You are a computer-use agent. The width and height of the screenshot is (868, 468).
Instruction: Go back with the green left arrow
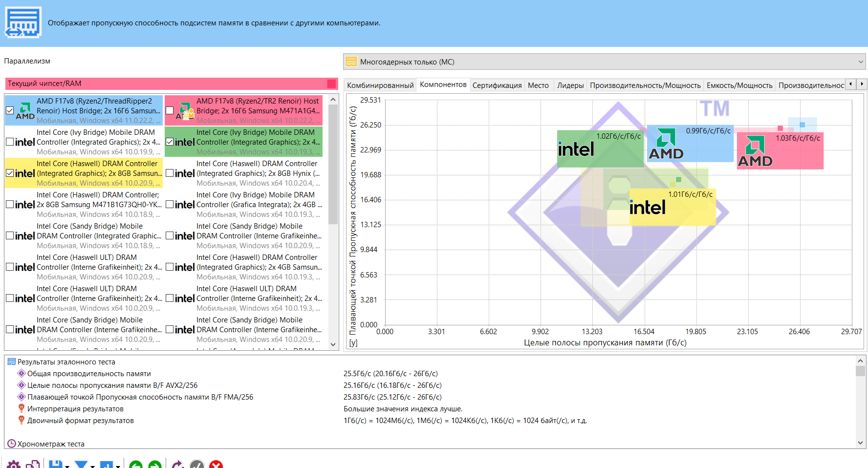136,465
